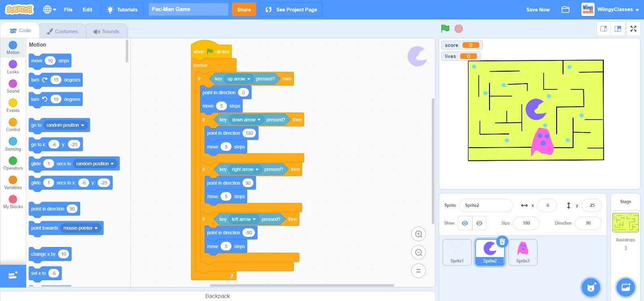The height and width of the screenshot is (301, 644).
Task: Click the sprite y position field
Action: (x=592, y=205)
